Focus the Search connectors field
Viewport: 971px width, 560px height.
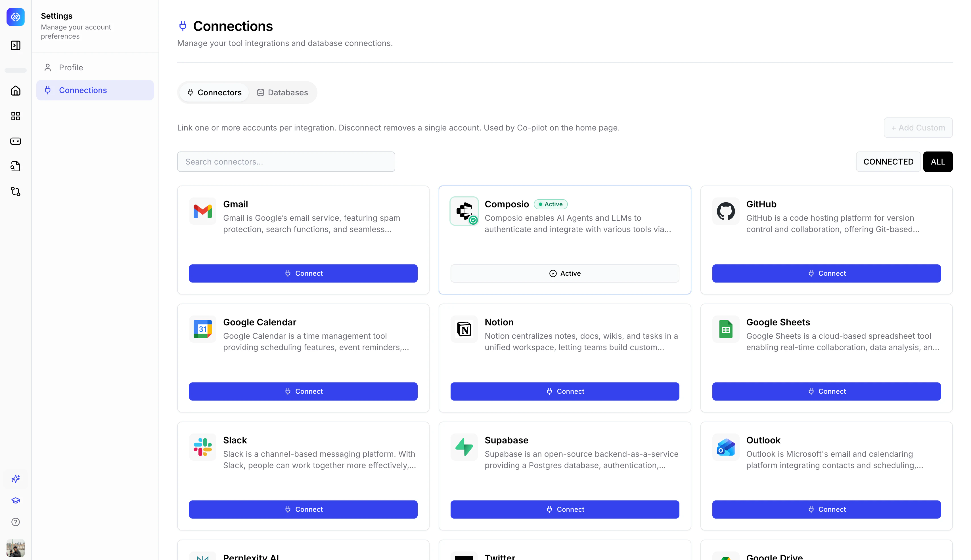coord(286,162)
